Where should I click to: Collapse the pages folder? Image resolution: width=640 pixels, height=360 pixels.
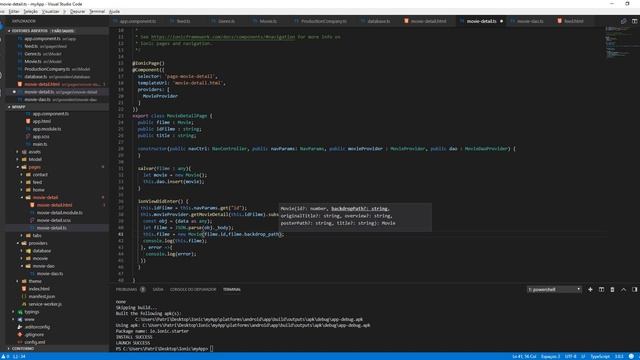(18, 167)
